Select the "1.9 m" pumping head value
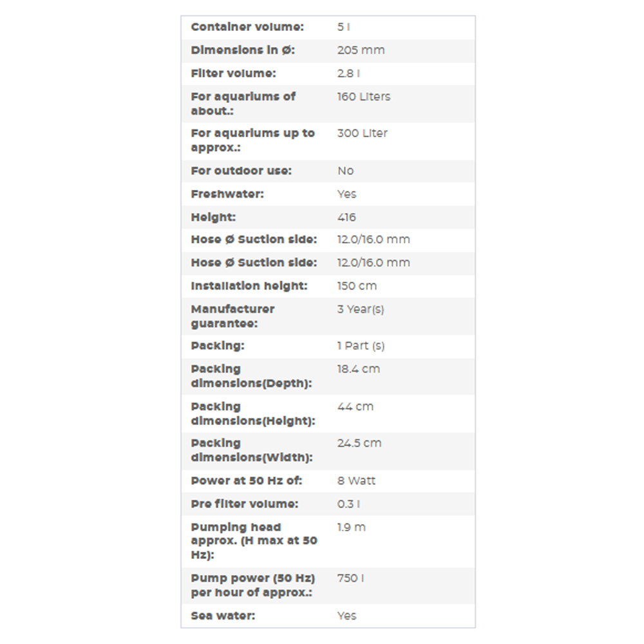Image resolution: width=644 pixels, height=644 pixels. (351, 527)
